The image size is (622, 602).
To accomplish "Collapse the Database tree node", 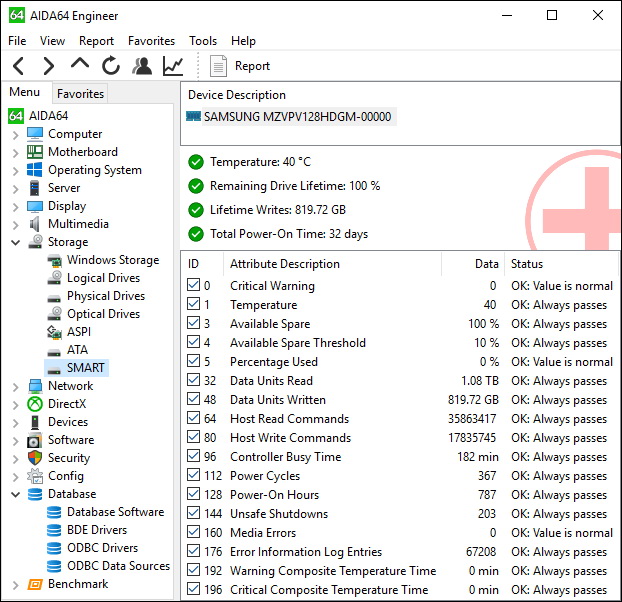I will coord(15,495).
